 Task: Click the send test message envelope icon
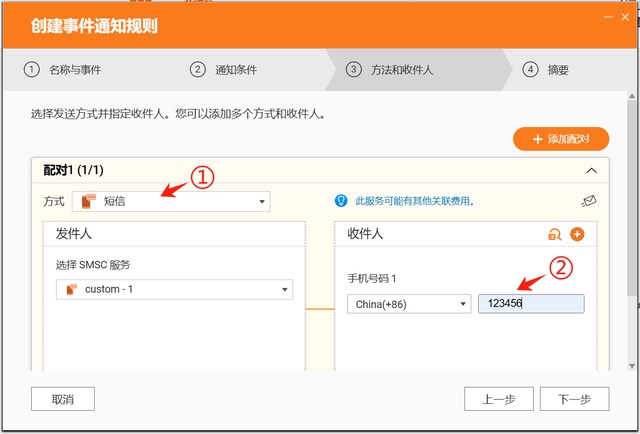click(589, 201)
